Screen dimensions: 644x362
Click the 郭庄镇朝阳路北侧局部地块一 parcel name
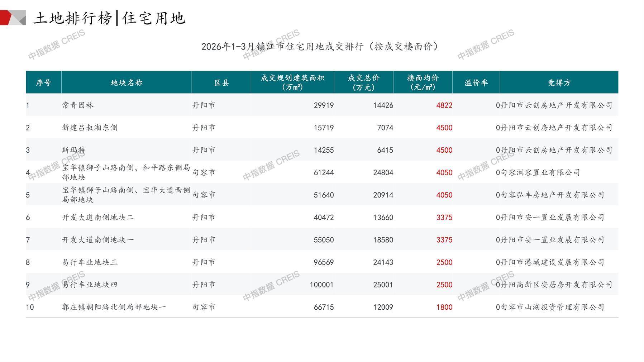(114, 307)
